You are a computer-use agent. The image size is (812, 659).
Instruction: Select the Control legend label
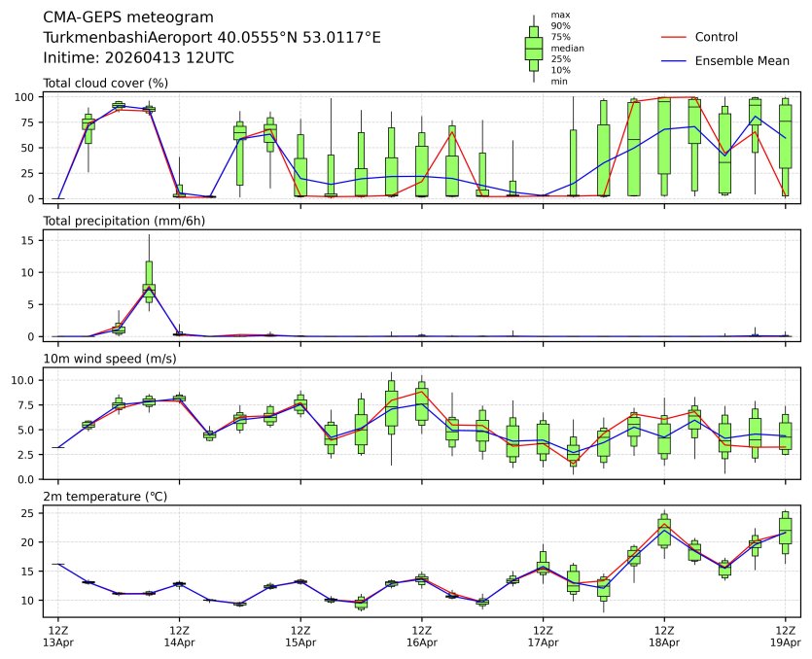coord(716,38)
